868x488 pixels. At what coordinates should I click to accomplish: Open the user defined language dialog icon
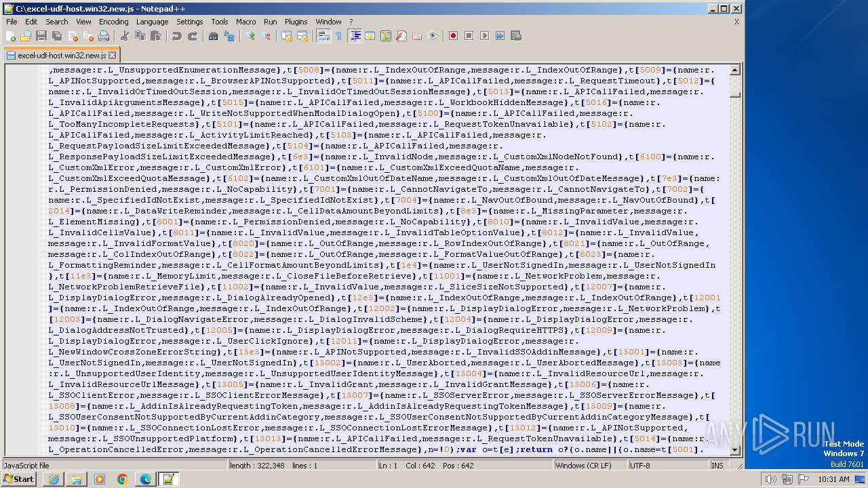[370, 36]
